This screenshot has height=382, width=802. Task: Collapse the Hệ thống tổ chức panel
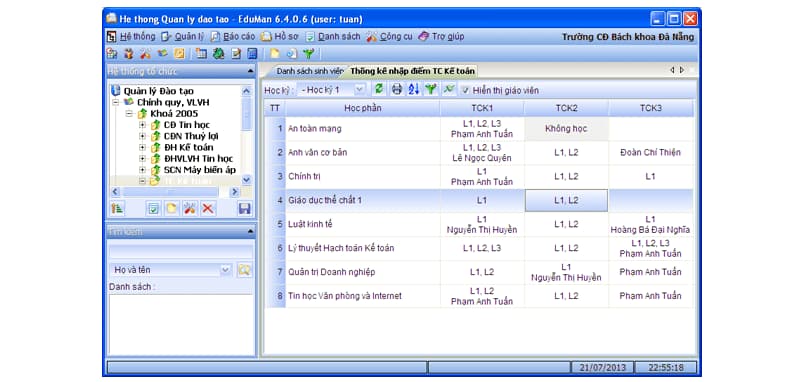click(250, 71)
